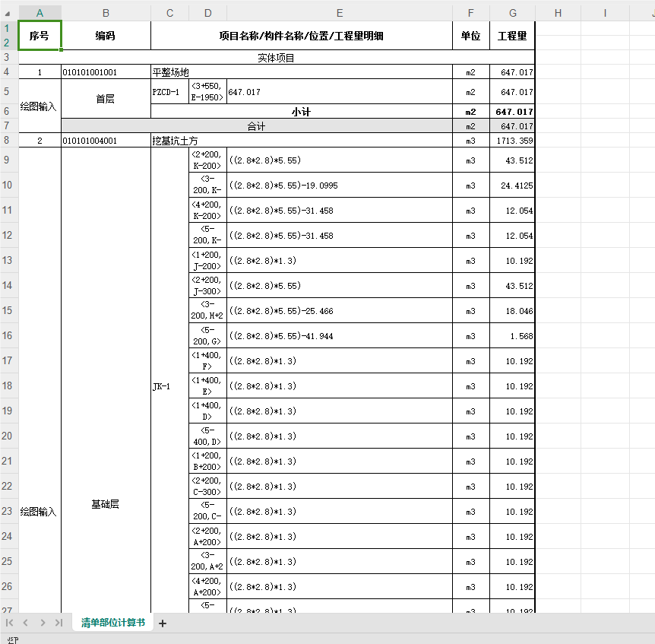The width and height of the screenshot is (655, 644).
Task: Select the 挖基坑土方 item name cell
Action: click(301, 141)
